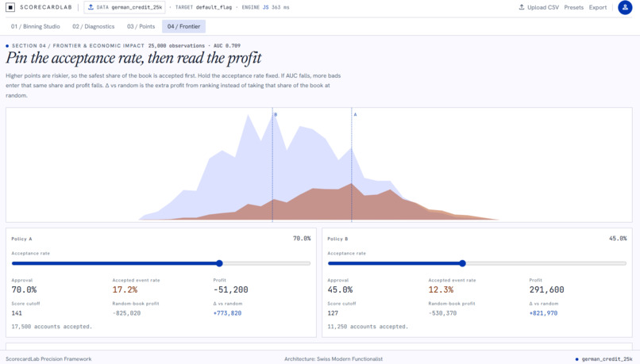Click the unfilled part of Policy A slider track

[266, 263]
